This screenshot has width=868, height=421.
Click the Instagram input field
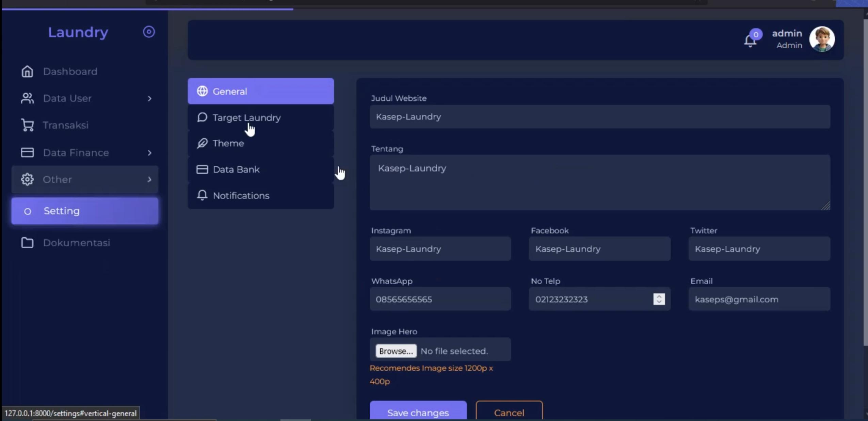[440, 249]
